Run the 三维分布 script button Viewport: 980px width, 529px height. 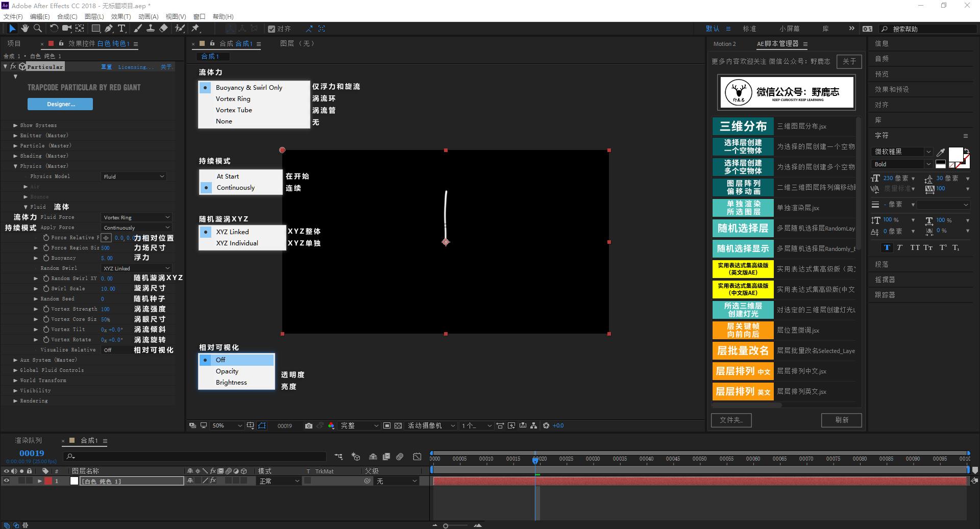click(x=743, y=126)
